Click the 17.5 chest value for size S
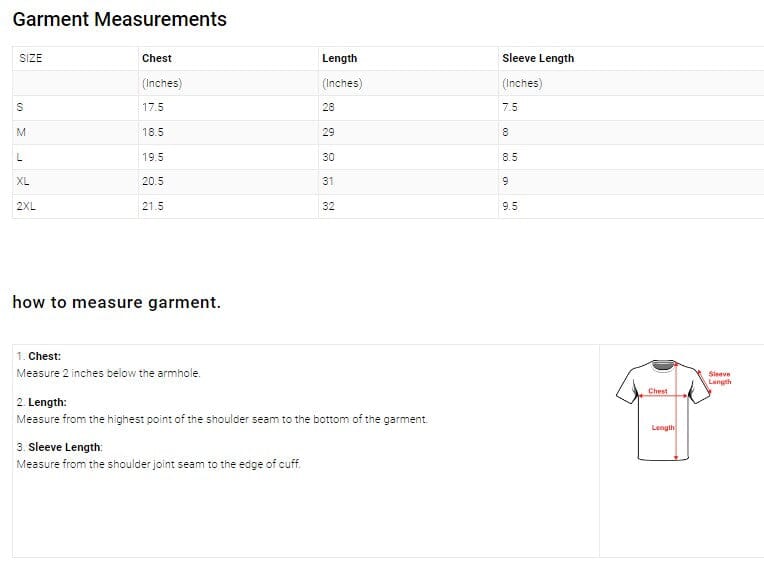Image resolution: width=764 pixels, height=562 pixels. [x=153, y=107]
